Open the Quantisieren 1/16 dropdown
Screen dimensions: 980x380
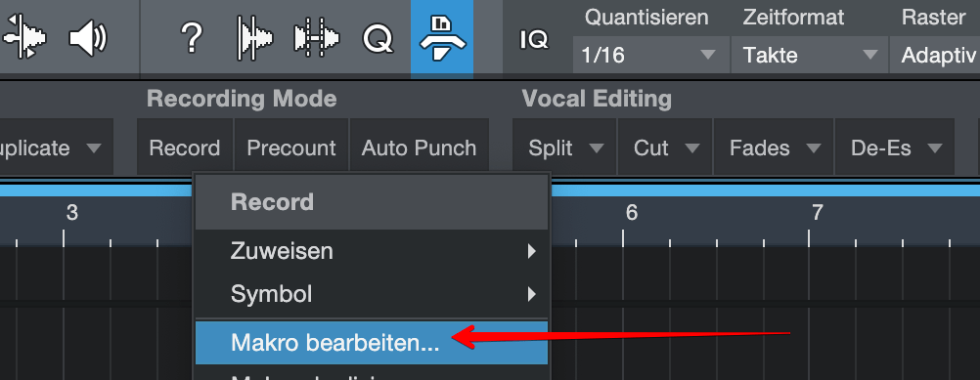click(x=650, y=55)
